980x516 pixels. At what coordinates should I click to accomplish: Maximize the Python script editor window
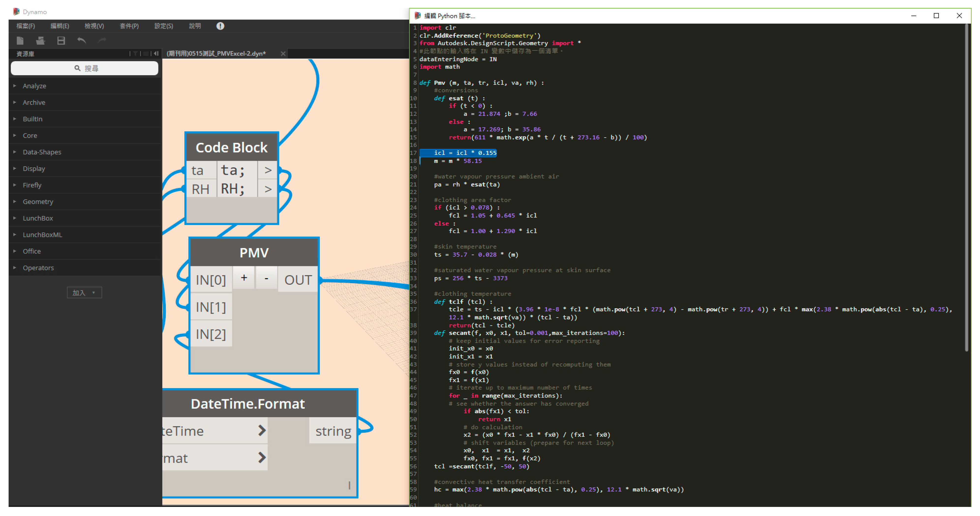coord(936,15)
